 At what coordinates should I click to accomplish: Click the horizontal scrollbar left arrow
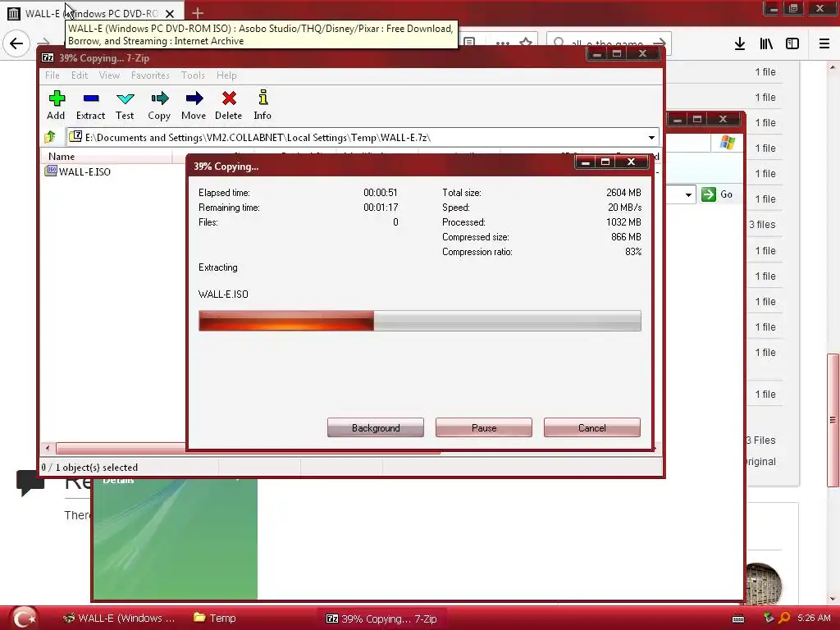(x=48, y=448)
